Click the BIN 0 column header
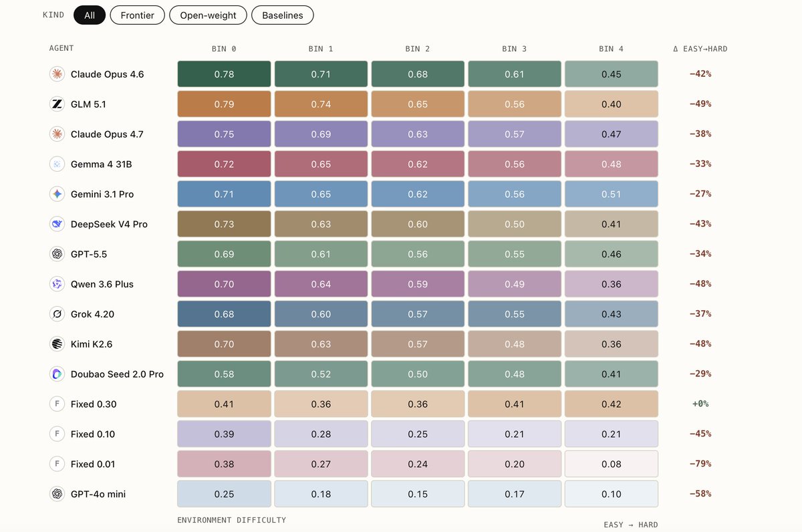 224,49
